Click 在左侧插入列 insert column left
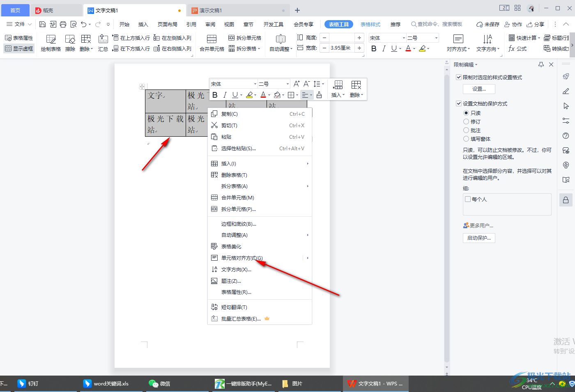The image size is (575, 392). [x=172, y=38]
